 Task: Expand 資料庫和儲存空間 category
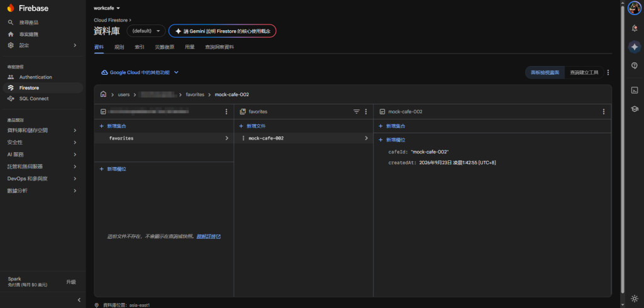tap(43, 131)
